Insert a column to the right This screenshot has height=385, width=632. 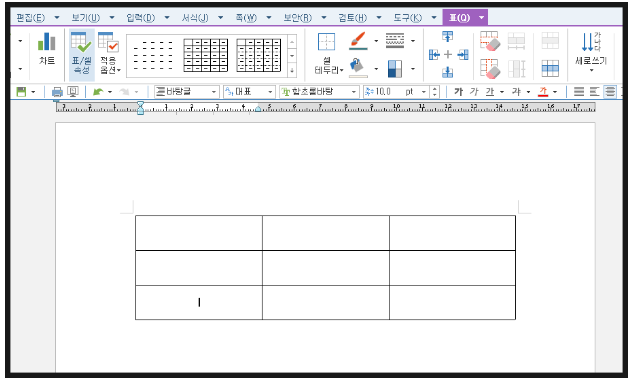pyautogui.click(x=463, y=54)
